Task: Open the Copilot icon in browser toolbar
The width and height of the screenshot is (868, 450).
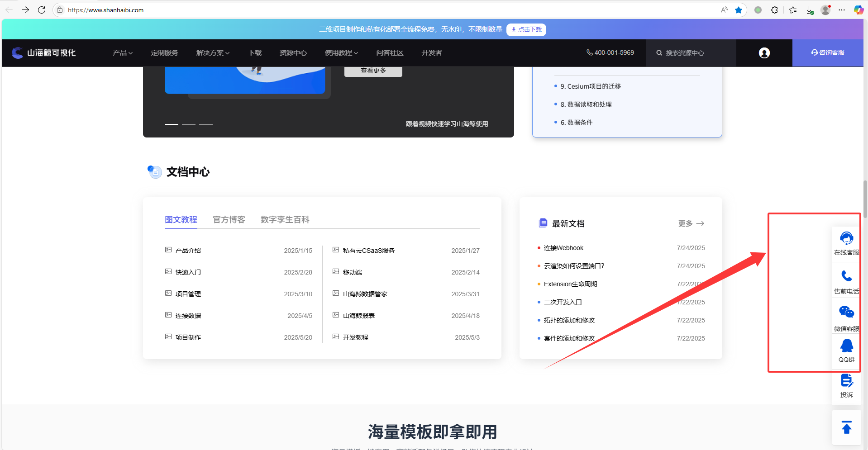Action: click(858, 10)
